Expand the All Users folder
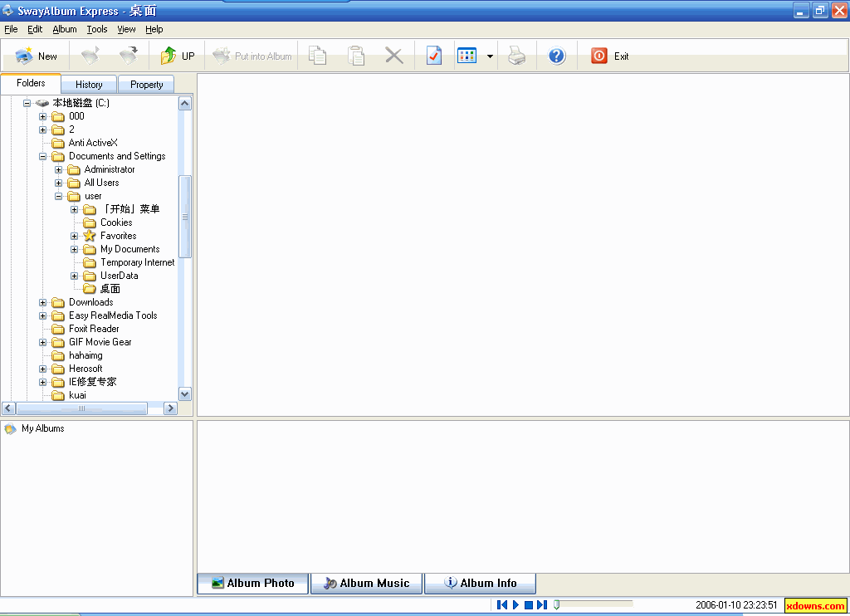The height and width of the screenshot is (616, 850). (58, 183)
